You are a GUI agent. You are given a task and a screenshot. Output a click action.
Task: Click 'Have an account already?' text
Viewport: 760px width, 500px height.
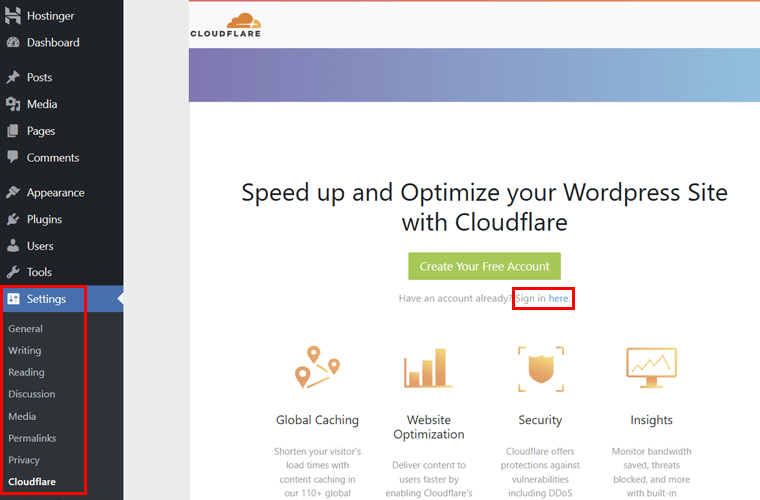pyautogui.click(x=455, y=298)
